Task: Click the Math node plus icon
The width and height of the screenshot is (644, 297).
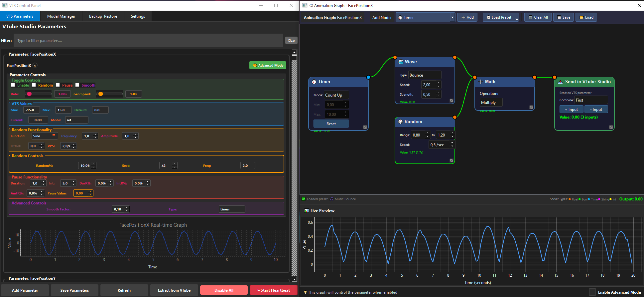Action: pos(480,82)
